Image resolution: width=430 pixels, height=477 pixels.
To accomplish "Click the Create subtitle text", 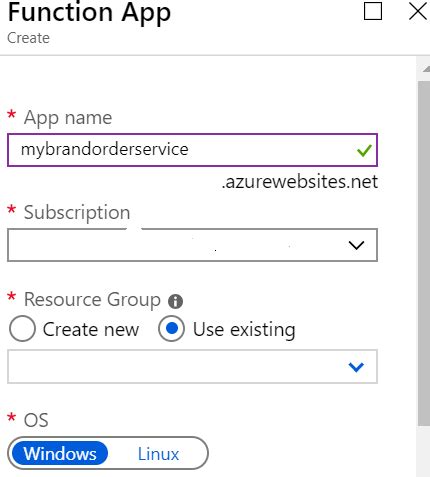I will (x=28, y=38).
